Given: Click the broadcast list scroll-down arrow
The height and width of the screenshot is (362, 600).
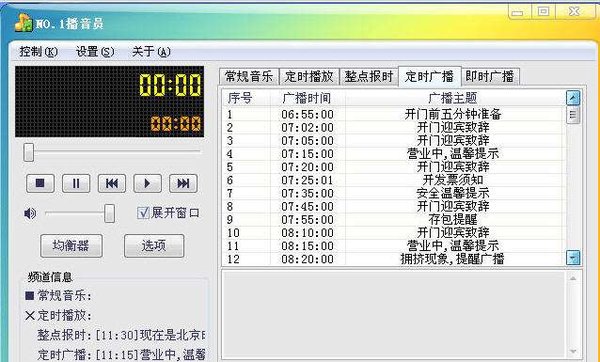Looking at the screenshot, I should pos(573,258).
